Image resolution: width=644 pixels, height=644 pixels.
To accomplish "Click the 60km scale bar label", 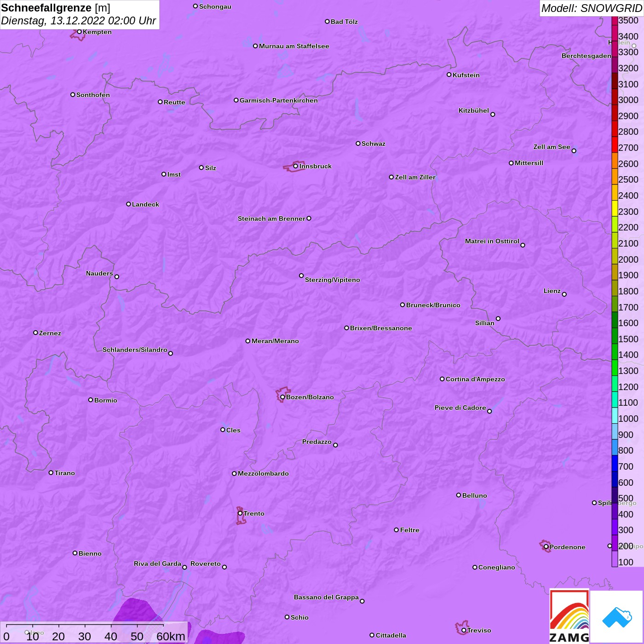I will click(171, 636).
